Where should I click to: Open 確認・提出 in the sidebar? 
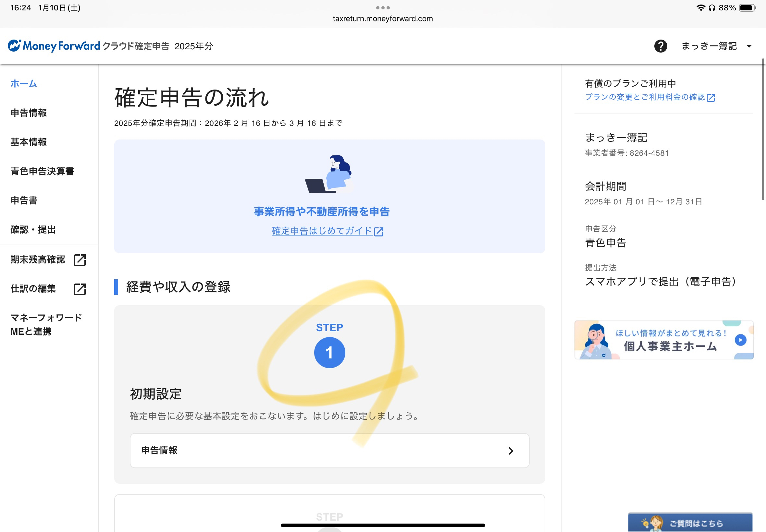click(33, 230)
